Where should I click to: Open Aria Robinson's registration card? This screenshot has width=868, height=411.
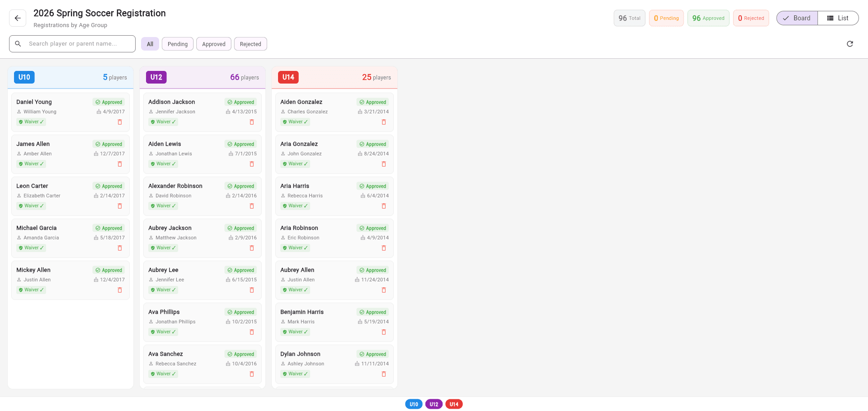(335, 238)
